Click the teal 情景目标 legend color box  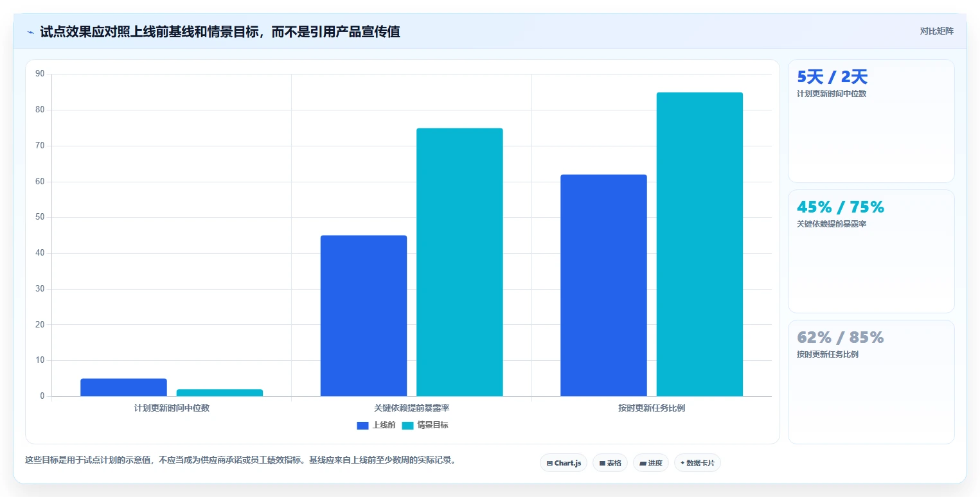tap(407, 425)
